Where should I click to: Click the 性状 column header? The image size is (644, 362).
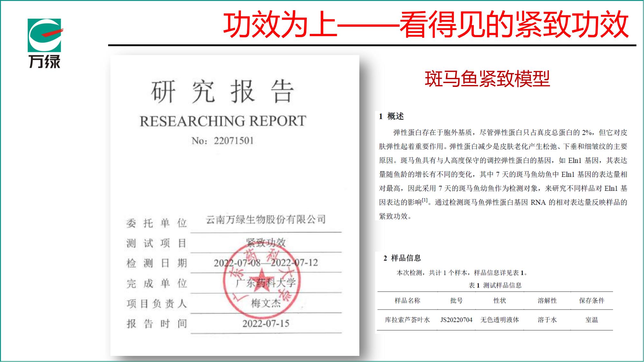tap(500, 301)
